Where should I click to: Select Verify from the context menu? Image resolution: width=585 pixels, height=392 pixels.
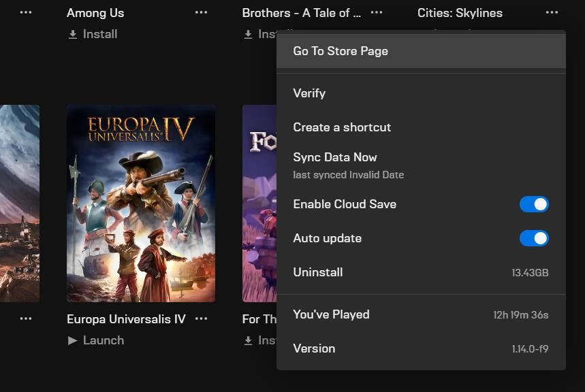point(309,93)
